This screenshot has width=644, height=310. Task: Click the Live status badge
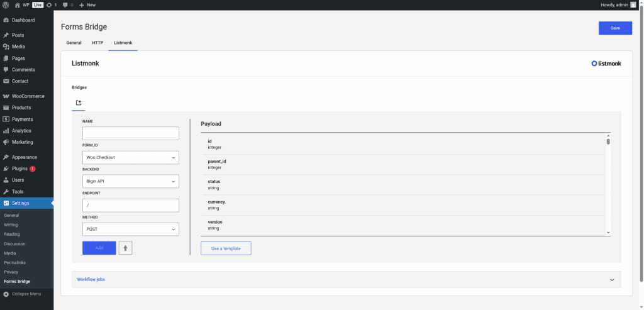pyautogui.click(x=38, y=5)
